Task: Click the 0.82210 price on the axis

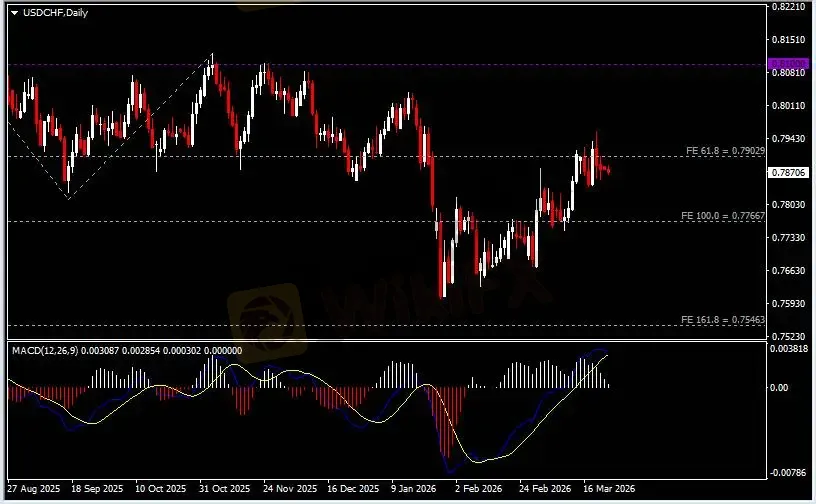Action: pos(787,7)
